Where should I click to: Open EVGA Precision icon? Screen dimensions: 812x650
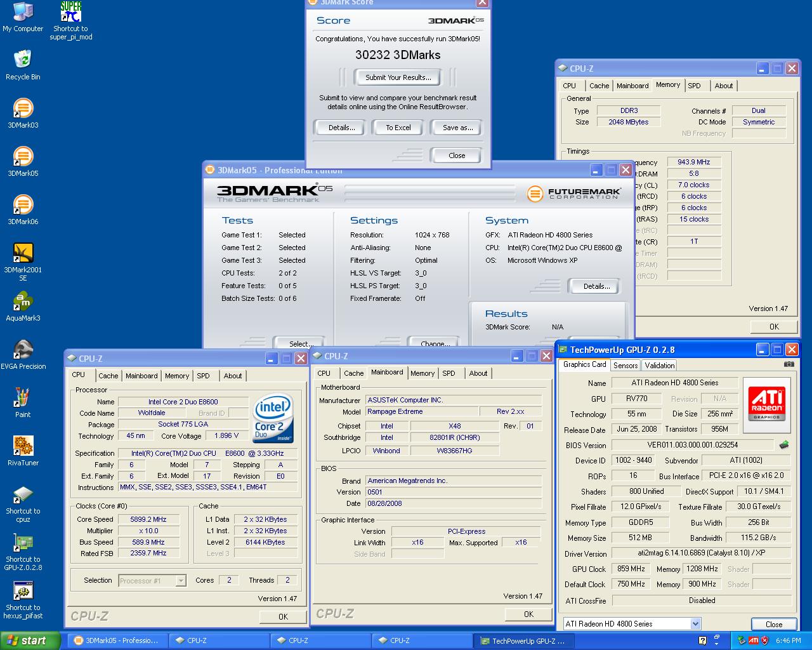click(x=23, y=354)
